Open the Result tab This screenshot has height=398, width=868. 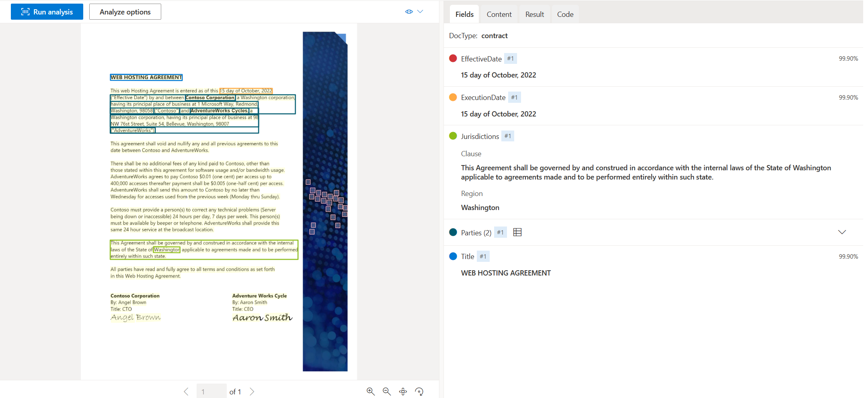534,14
